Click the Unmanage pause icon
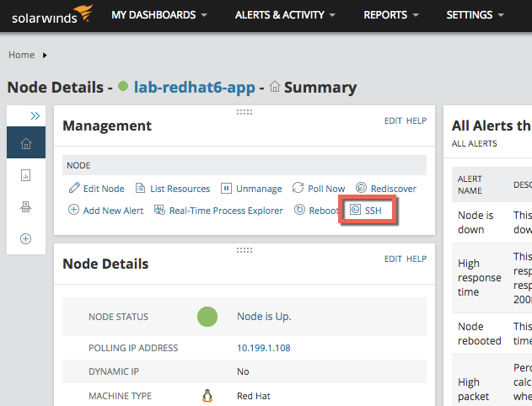Image resolution: width=532 pixels, height=406 pixels. tap(226, 188)
